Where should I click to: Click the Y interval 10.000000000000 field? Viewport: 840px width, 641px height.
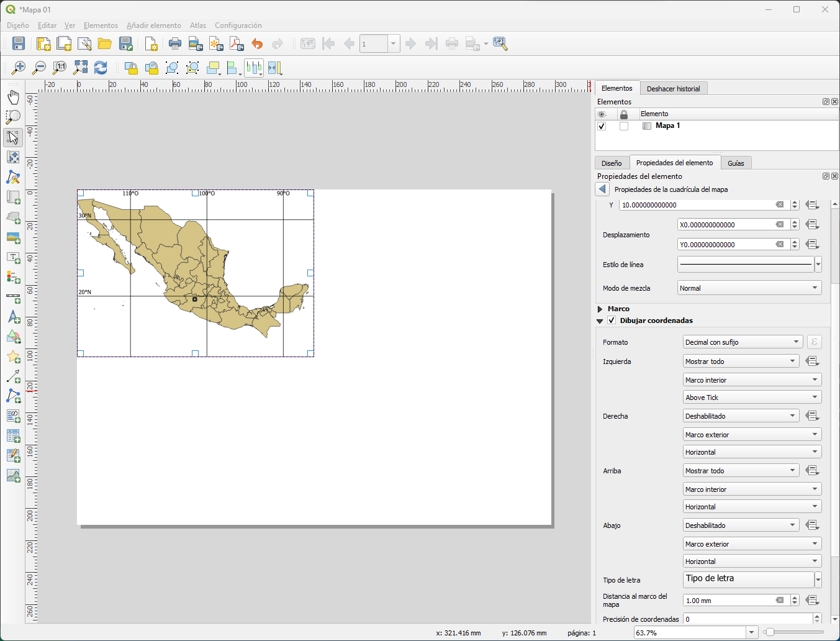[x=697, y=205]
